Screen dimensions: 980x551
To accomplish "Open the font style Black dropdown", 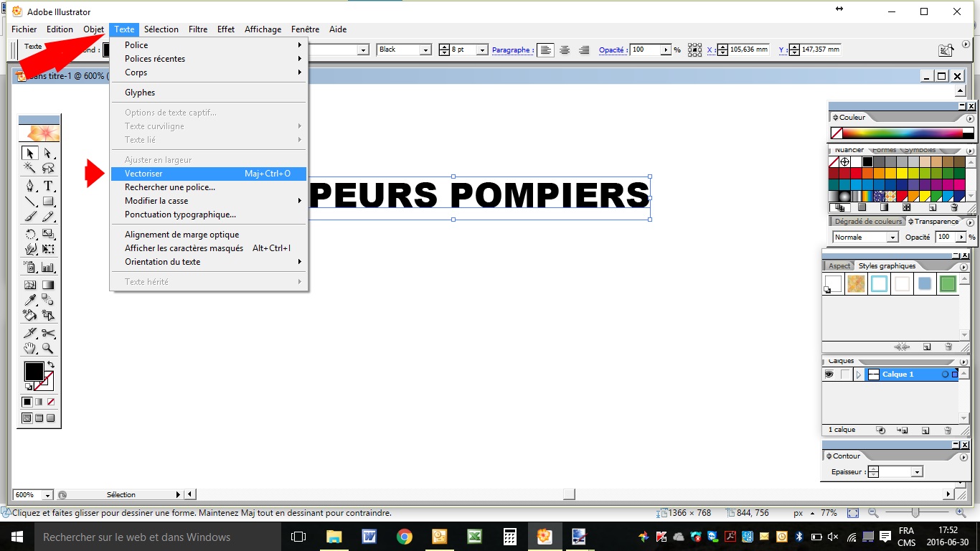I will (x=425, y=50).
